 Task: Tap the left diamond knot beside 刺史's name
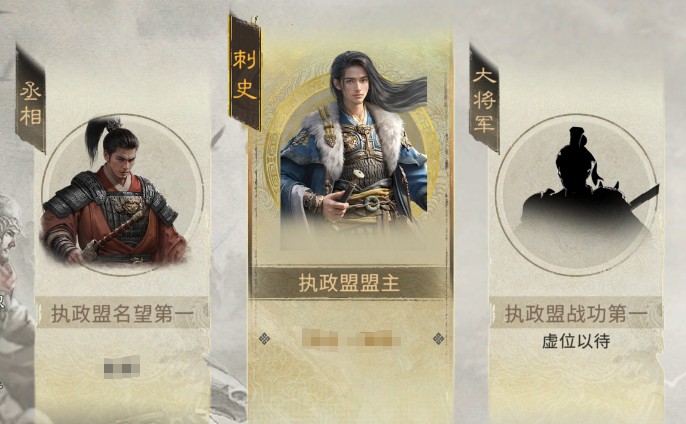tap(264, 339)
